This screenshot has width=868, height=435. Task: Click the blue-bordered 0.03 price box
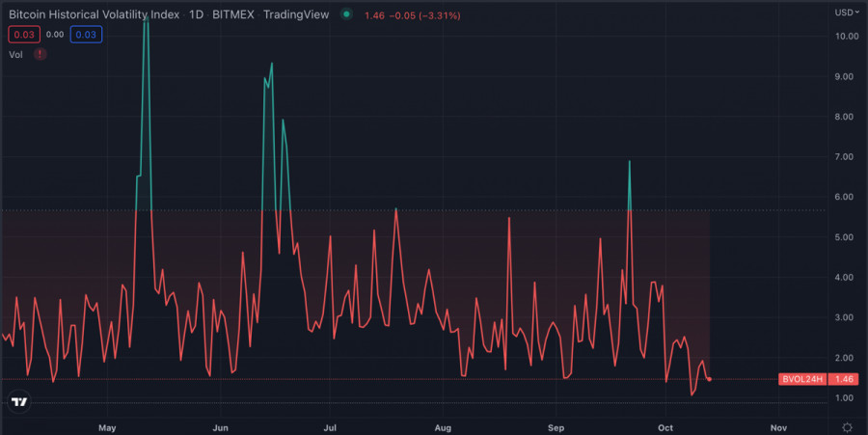86,35
